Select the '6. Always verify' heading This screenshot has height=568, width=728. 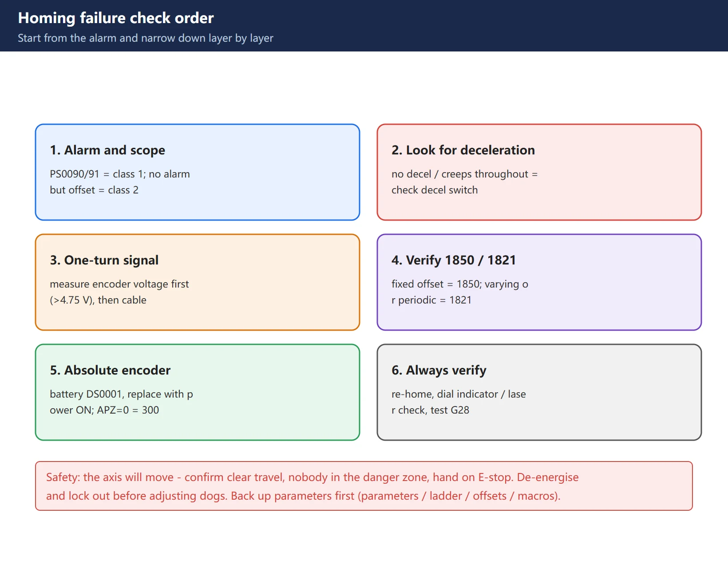tap(439, 370)
